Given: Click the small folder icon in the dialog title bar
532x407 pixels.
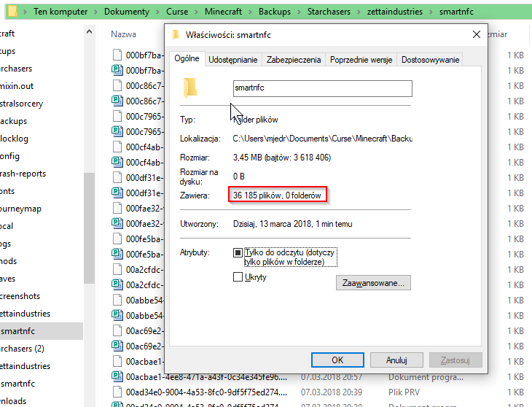Looking at the screenshot, I should click(x=173, y=34).
